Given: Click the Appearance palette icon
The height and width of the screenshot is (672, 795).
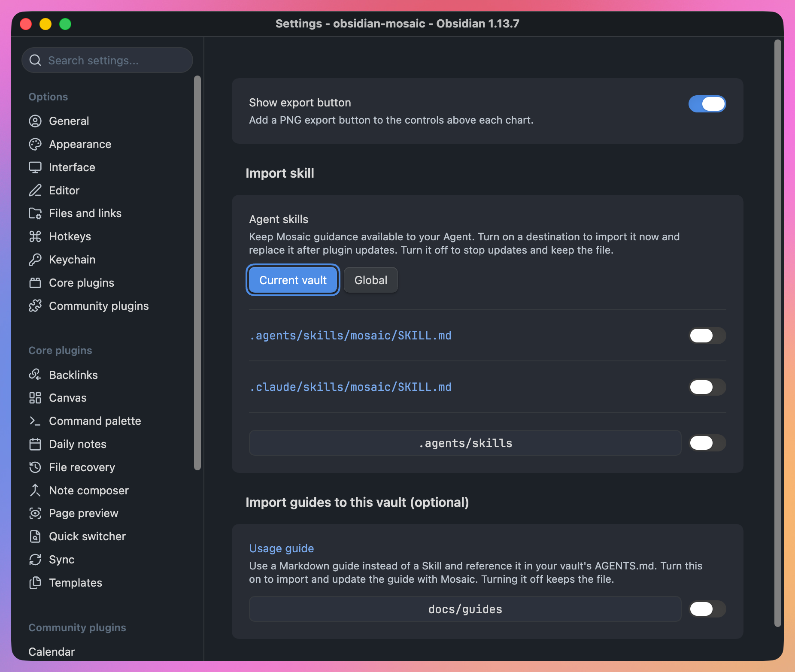Looking at the screenshot, I should click(x=35, y=144).
